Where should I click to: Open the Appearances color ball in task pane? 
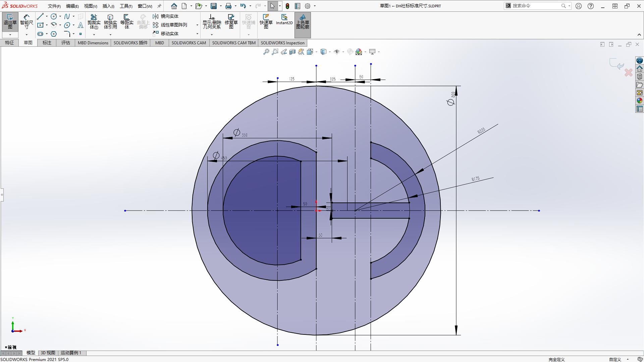pyautogui.click(x=640, y=101)
